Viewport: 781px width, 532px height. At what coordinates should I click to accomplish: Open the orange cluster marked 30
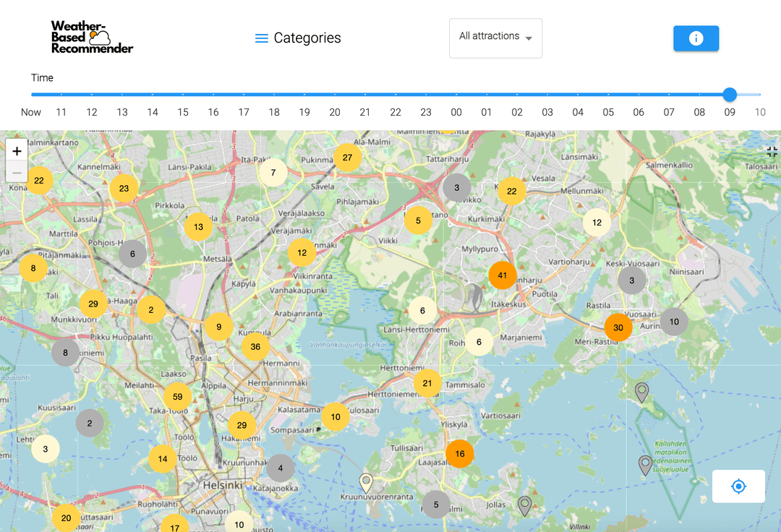click(x=618, y=327)
